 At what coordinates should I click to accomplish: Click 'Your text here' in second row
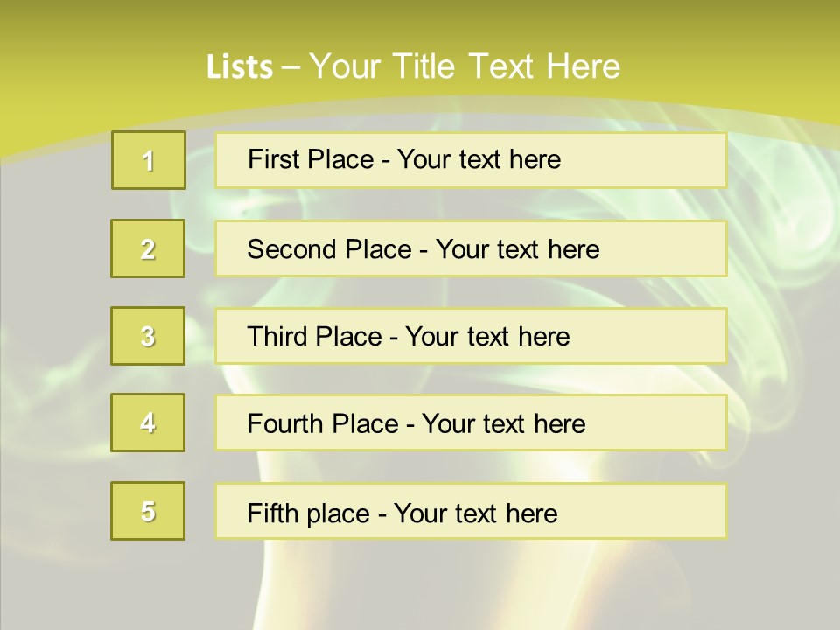click(x=517, y=249)
